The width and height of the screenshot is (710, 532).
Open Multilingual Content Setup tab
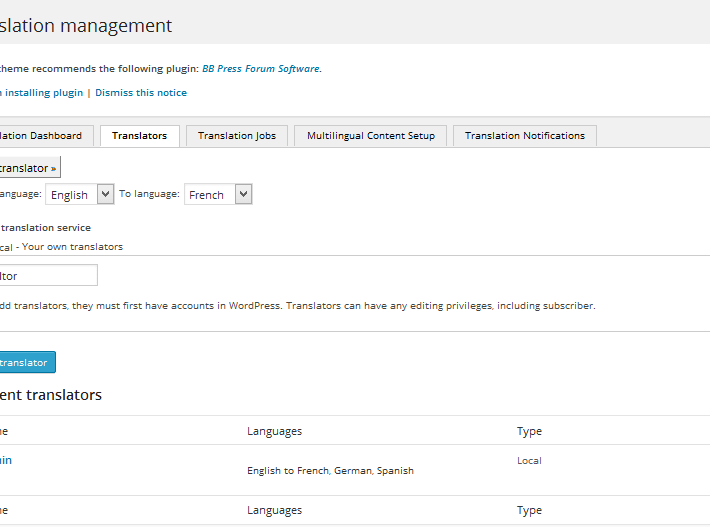click(x=370, y=136)
